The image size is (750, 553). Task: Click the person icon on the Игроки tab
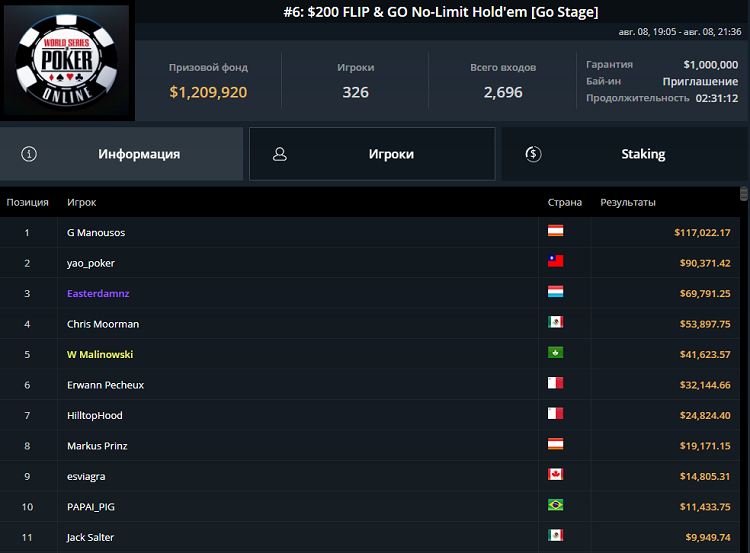(280, 154)
